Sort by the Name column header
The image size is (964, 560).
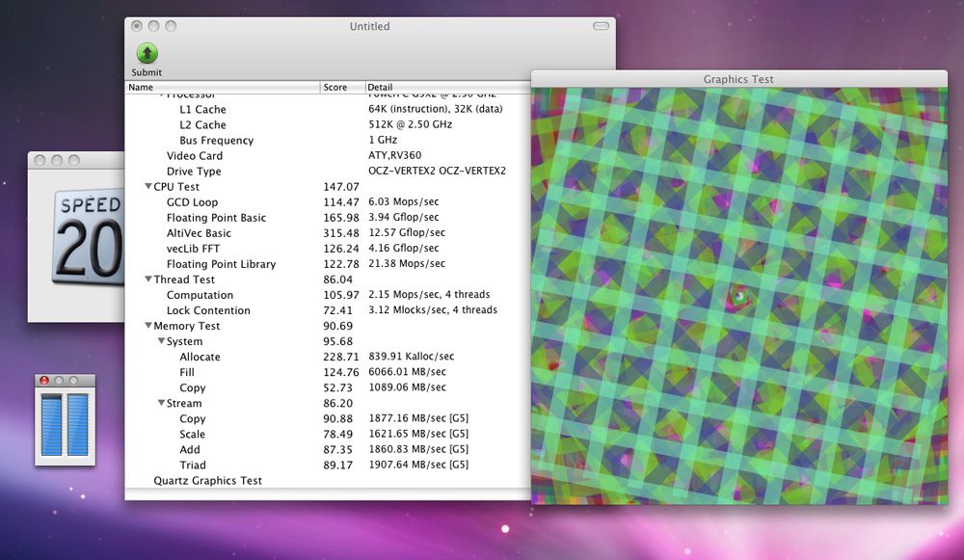tap(223, 88)
